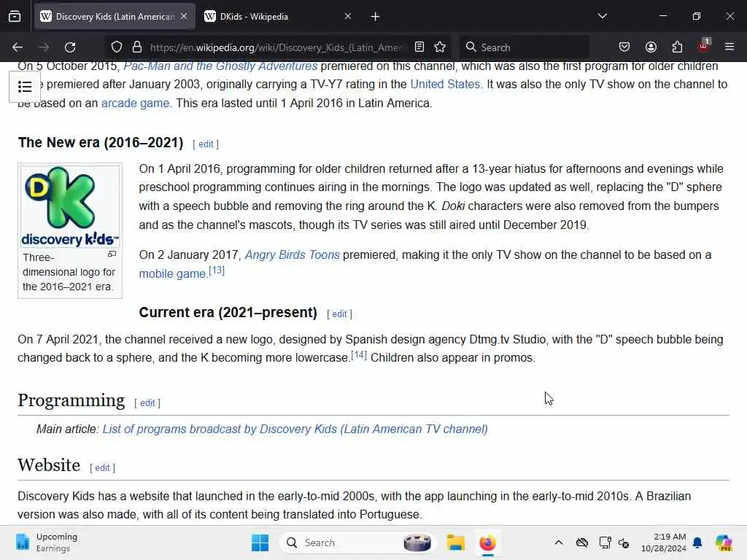Reload the current Wikipedia page
747x560 pixels.
(x=70, y=47)
